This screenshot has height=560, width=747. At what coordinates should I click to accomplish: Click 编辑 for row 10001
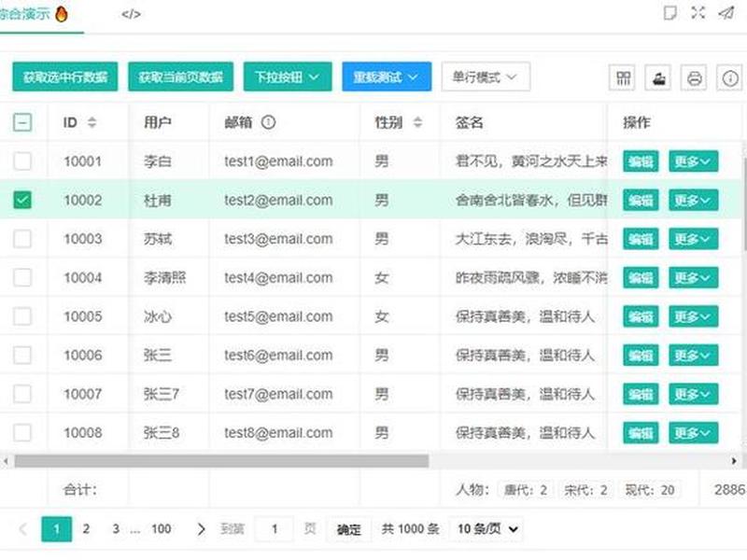pos(641,161)
